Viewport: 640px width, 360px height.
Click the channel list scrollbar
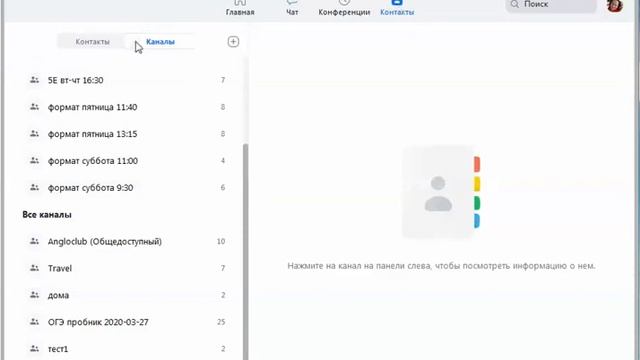[x=246, y=251]
